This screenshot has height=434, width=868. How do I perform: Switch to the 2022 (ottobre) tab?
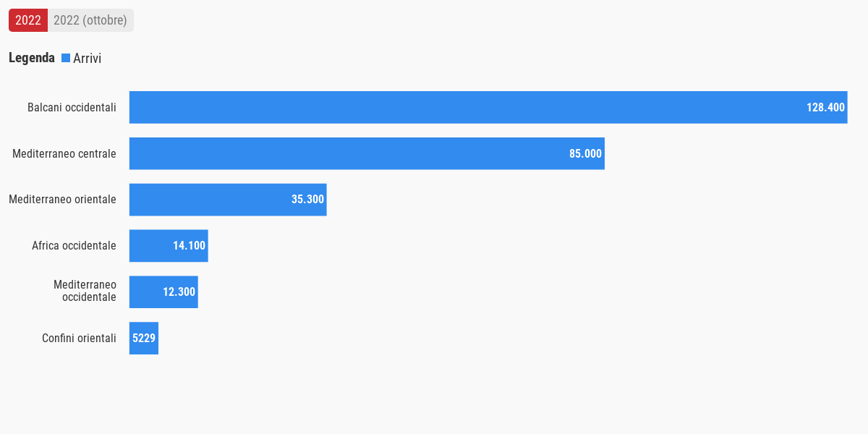pyautogui.click(x=90, y=20)
